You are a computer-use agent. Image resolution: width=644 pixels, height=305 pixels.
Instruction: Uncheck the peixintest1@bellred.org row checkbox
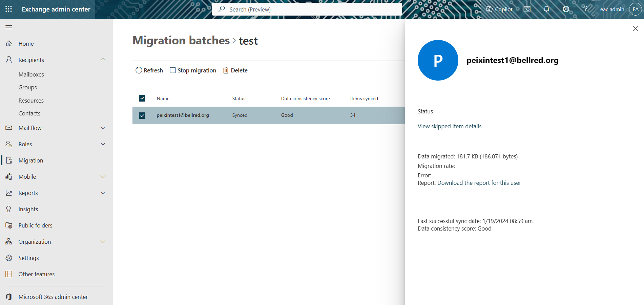(142, 115)
